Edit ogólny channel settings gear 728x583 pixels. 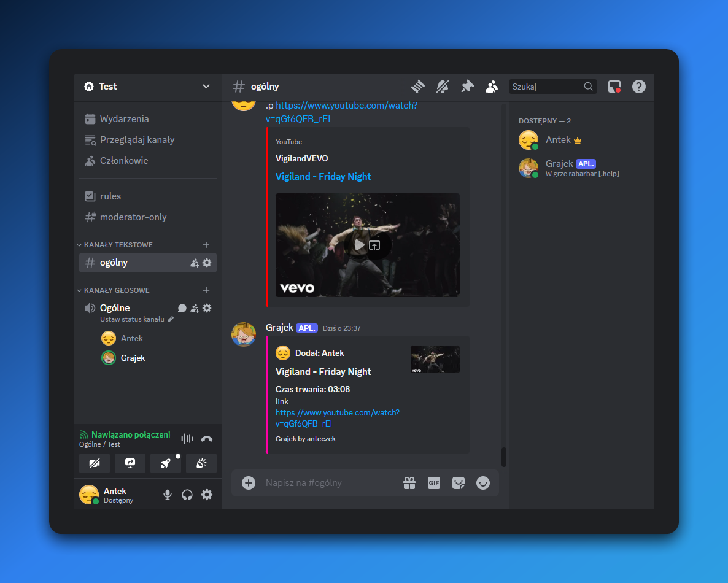pyautogui.click(x=207, y=263)
